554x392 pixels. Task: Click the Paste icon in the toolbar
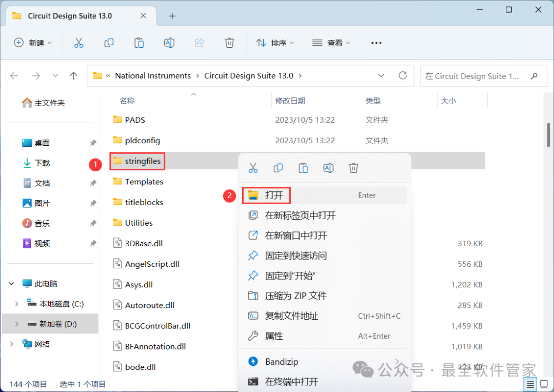[139, 43]
